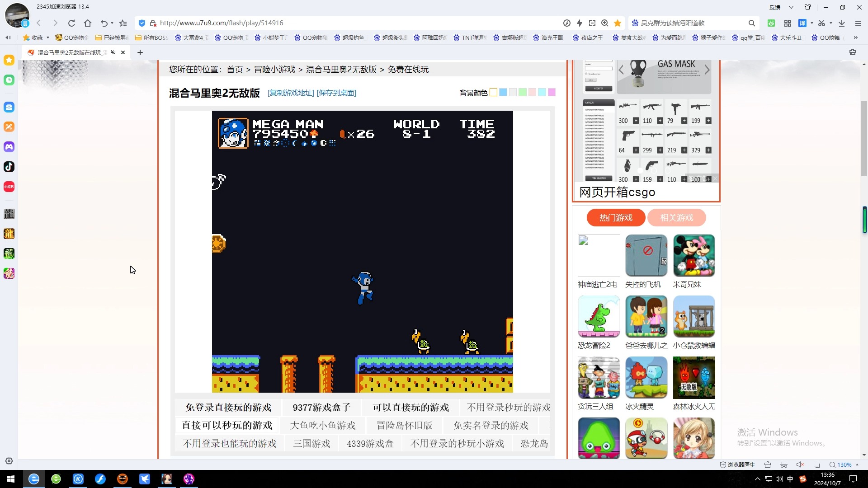Open the hamburger main menu
Viewport: 868px width, 488px height.
858,23
